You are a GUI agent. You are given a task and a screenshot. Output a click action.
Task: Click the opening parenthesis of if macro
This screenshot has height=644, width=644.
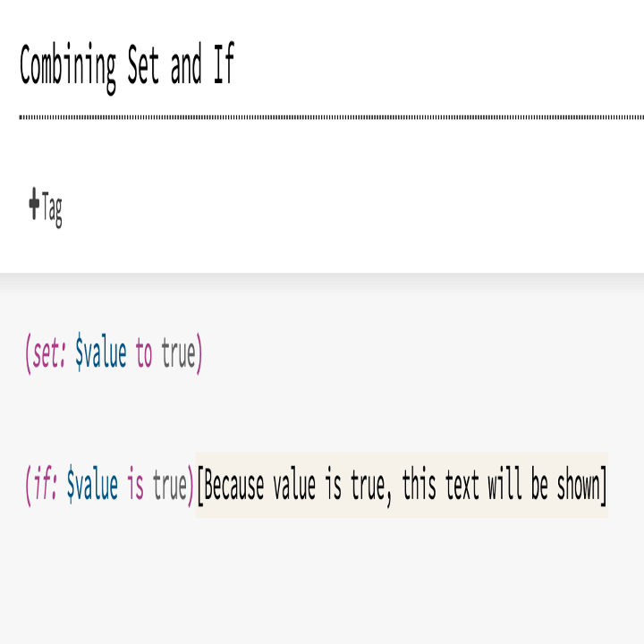28,486
